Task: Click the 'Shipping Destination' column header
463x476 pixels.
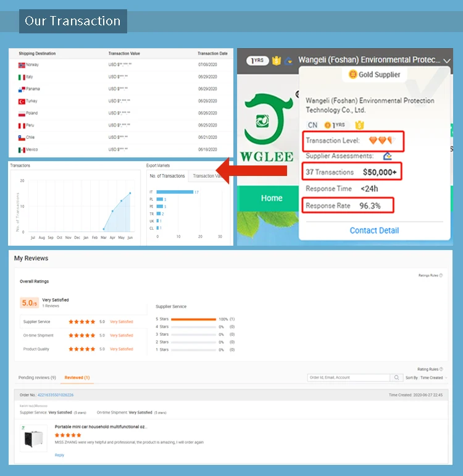Action: click(37, 54)
